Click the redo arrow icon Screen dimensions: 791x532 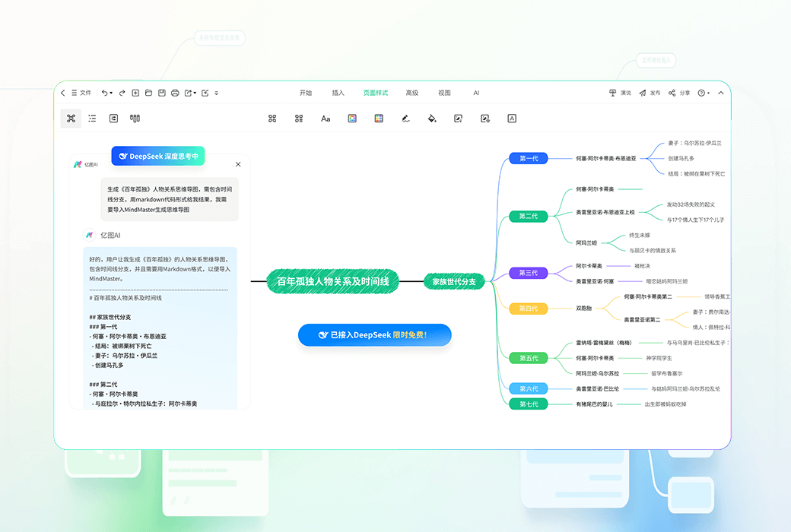pos(122,93)
